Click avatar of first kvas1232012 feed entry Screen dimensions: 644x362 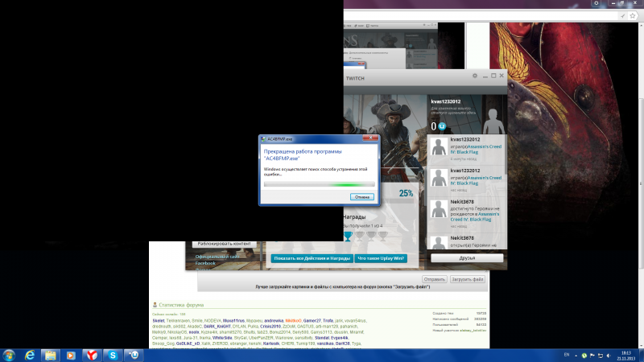coord(439,146)
